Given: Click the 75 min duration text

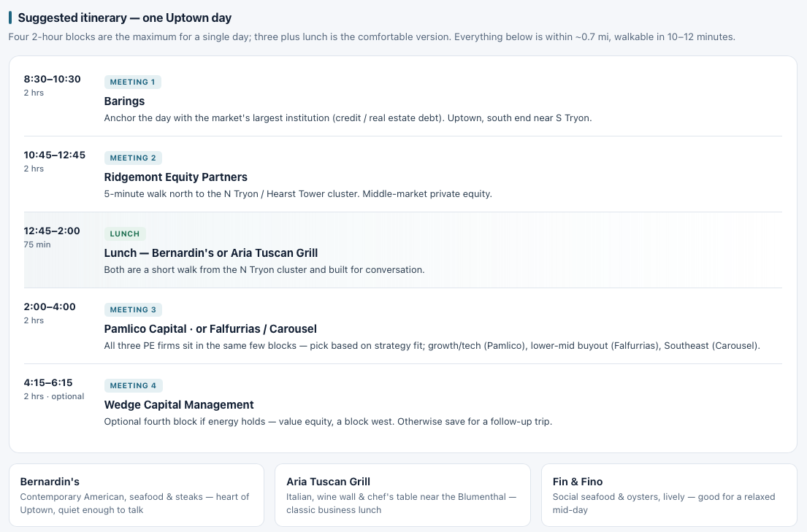Looking at the screenshot, I should [37, 244].
